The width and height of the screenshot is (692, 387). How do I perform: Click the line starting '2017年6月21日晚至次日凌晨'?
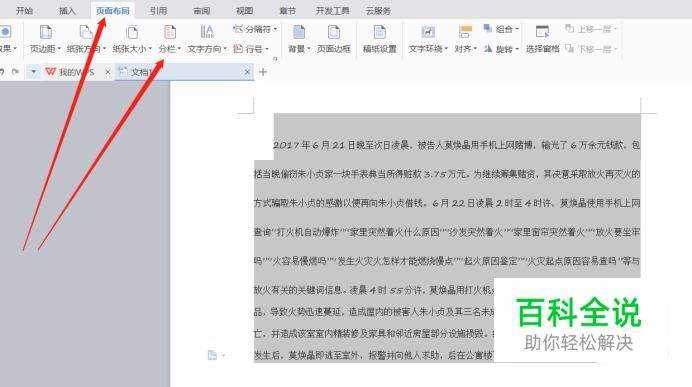(456, 145)
